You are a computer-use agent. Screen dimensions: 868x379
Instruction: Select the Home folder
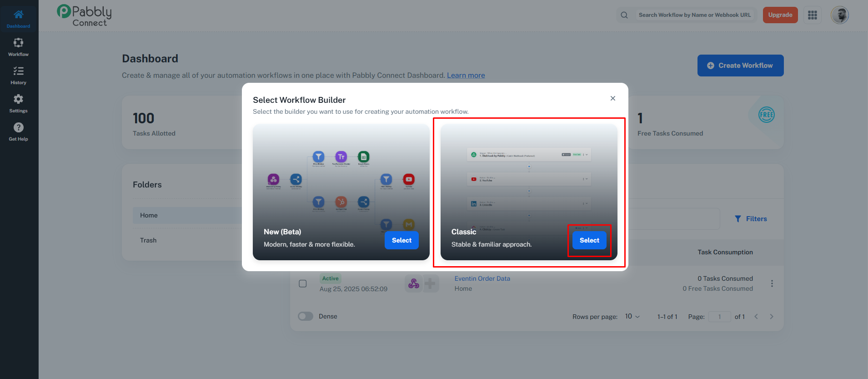187,215
